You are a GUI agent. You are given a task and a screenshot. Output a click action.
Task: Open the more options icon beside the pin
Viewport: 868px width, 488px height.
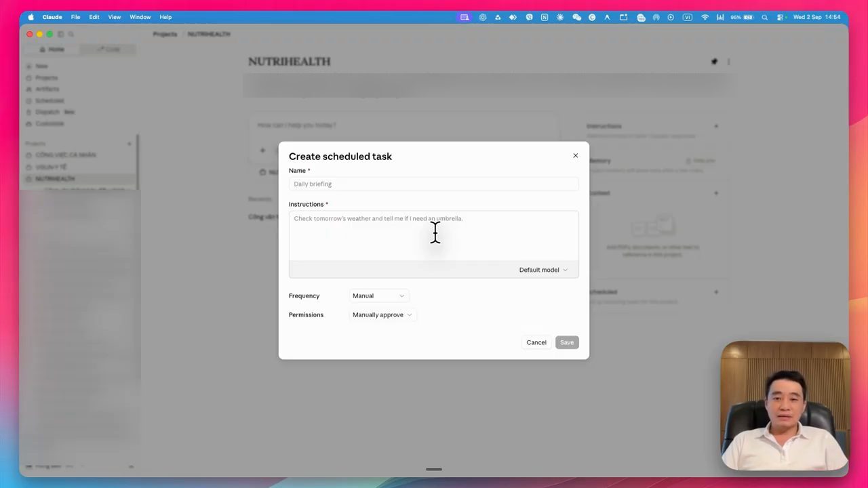[x=729, y=62]
